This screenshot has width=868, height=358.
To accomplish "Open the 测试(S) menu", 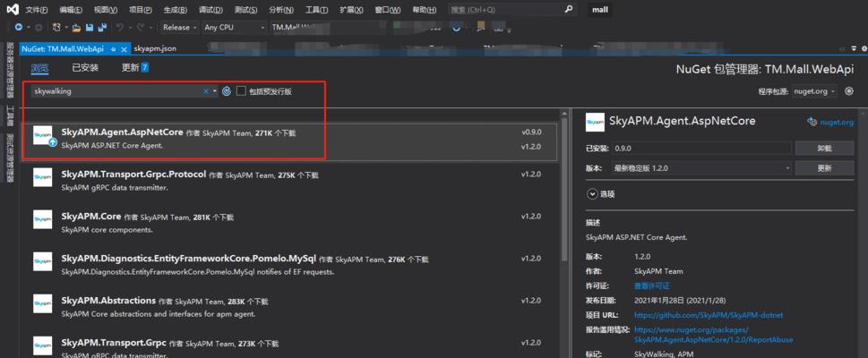I will click(245, 10).
